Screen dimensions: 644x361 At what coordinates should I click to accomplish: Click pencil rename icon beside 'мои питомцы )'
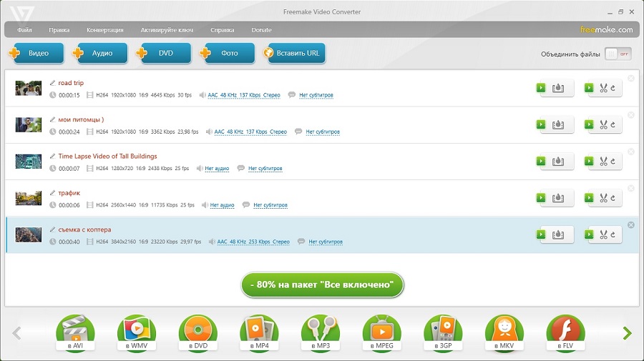(x=53, y=119)
